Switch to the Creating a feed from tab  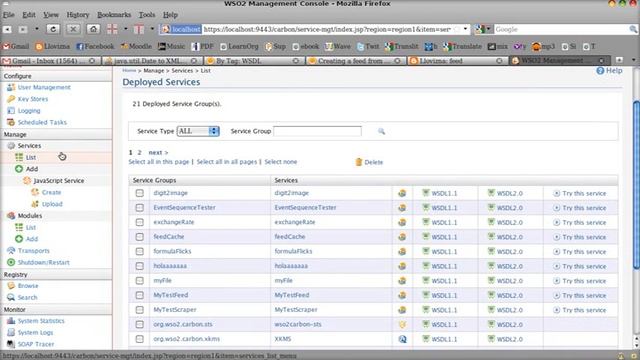coord(356,60)
